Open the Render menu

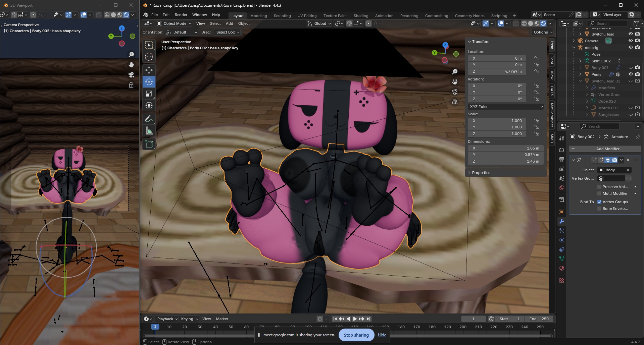[x=181, y=15]
